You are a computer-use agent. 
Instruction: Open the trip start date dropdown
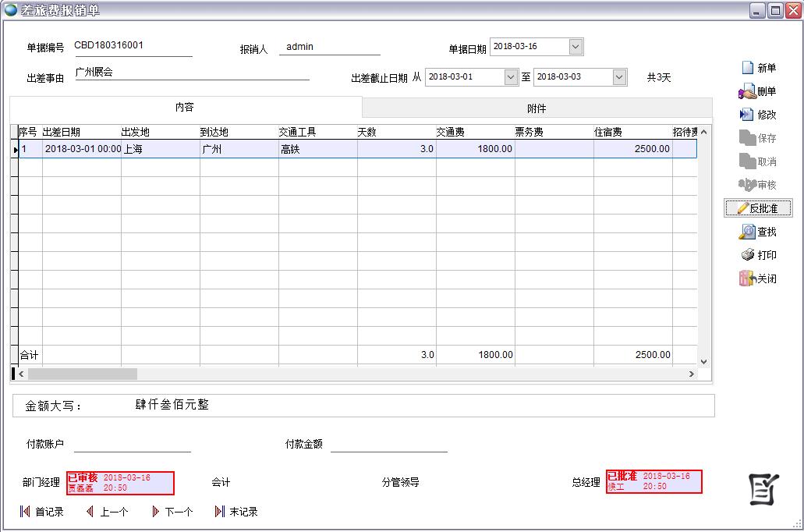coord(511,77)
